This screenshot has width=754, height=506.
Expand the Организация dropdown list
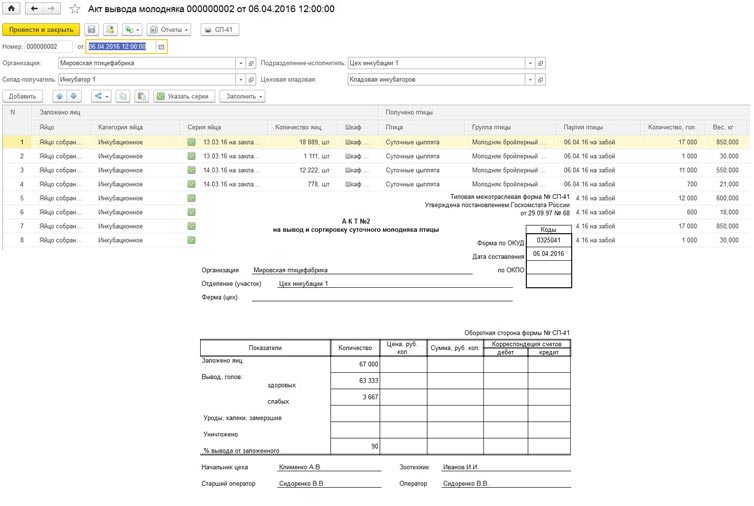point(241,63)
